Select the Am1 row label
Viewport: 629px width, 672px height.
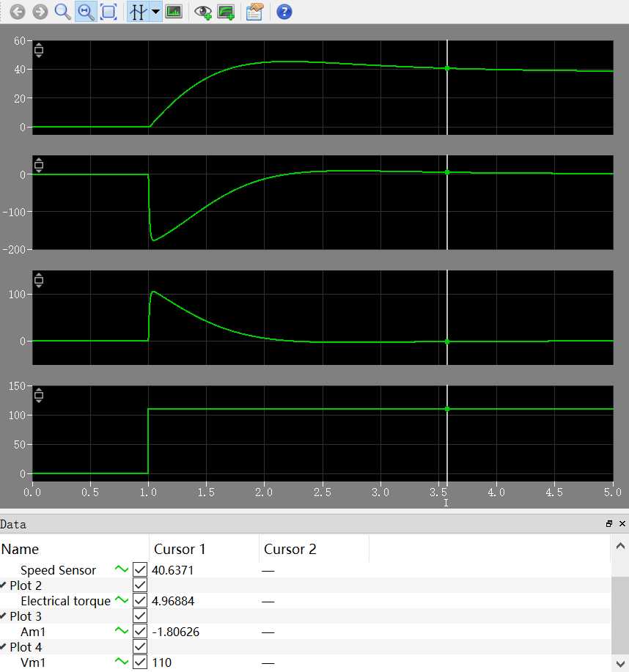click(x=33, y=632)
